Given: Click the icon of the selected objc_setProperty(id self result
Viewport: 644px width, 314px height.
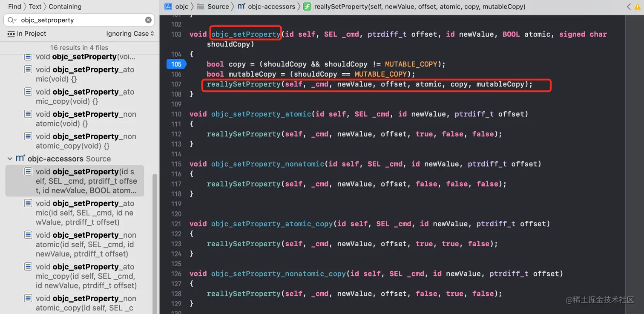Looking at the screenshot, I should click(28, 172).
